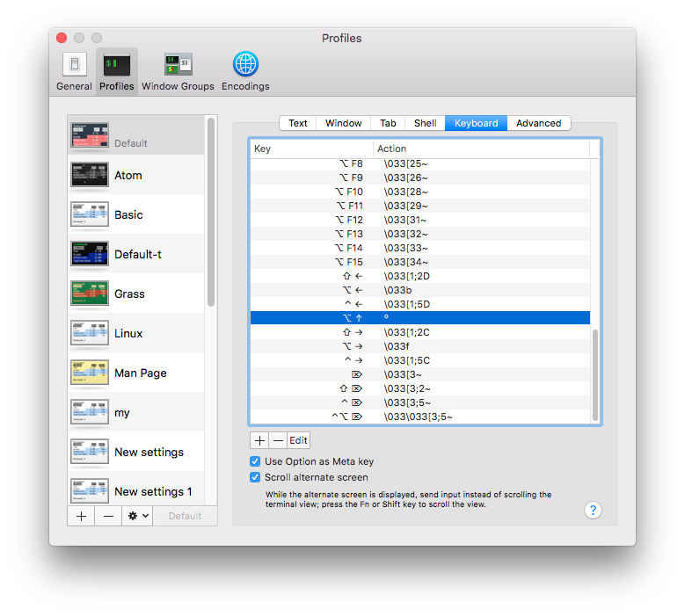Select the Atom profile
Viewport: 685px width, 616px height.
136,175
